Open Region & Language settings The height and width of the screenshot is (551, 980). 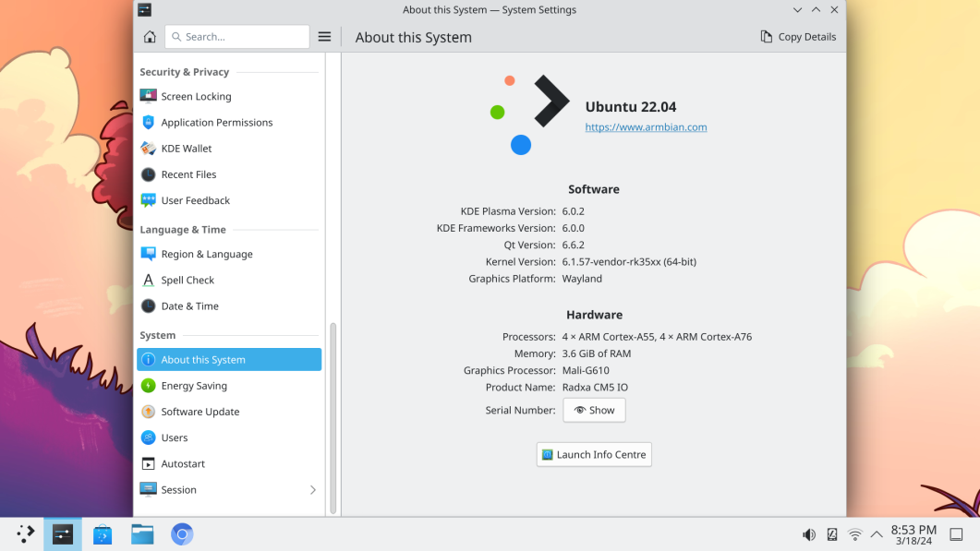tap(229, 254)
